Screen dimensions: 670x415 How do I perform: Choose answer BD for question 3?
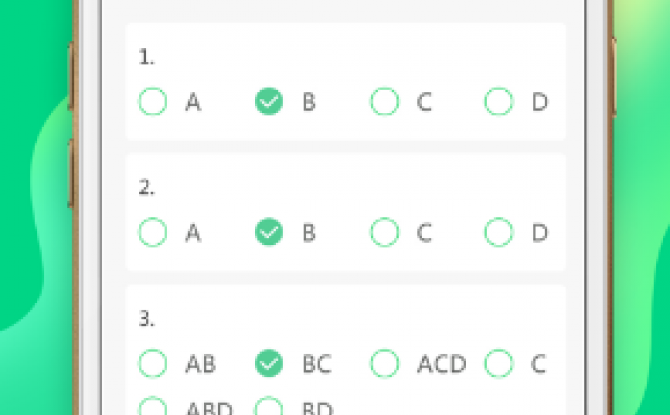269,406
